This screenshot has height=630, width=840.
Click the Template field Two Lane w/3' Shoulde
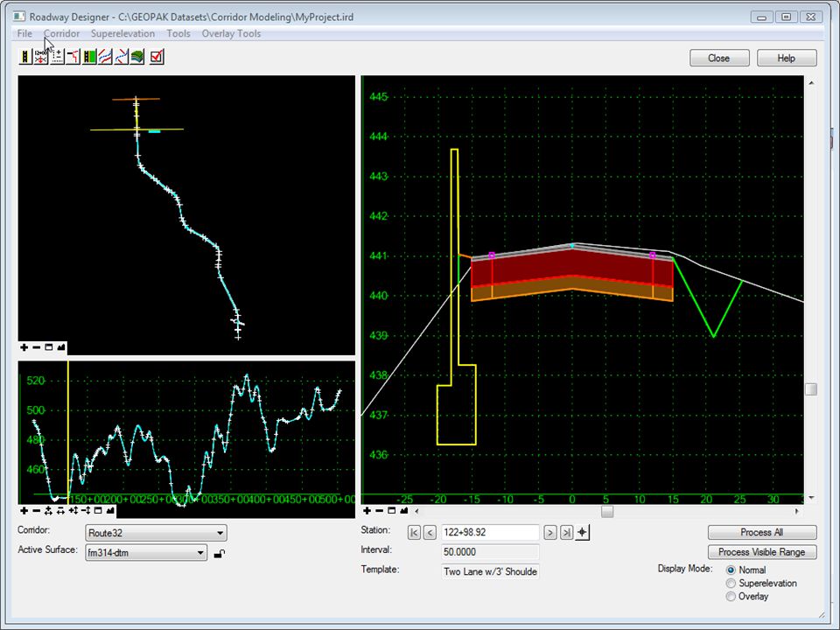(x=490, y=571)
